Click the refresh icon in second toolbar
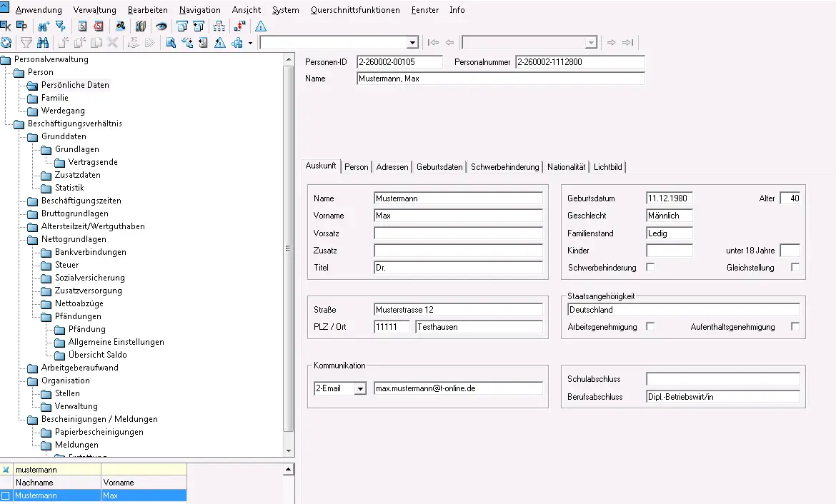836x504 pixels. point(6,43)
